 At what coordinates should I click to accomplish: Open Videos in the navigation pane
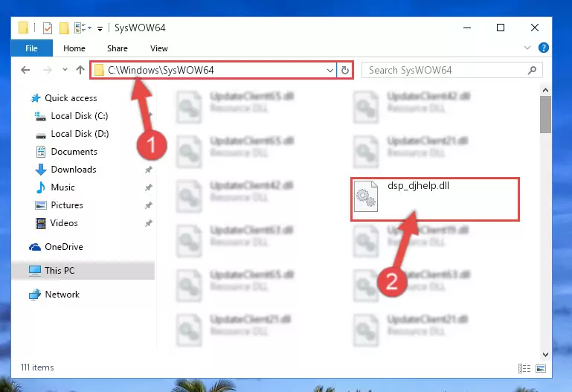point(64,223)
